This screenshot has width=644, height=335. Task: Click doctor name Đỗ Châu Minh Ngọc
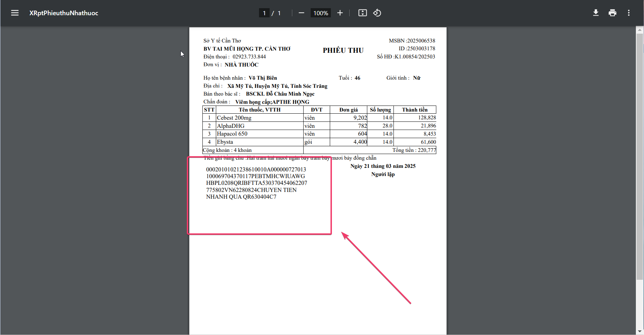280,94
